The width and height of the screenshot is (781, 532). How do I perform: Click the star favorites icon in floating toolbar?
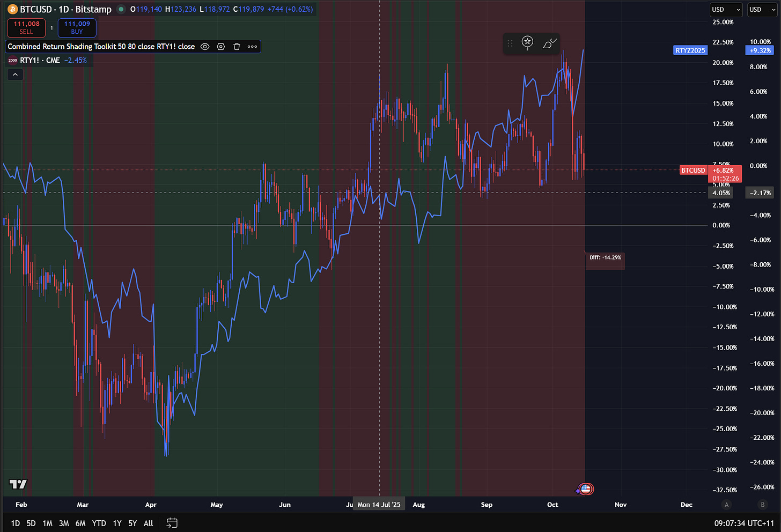tap(528, 43)
